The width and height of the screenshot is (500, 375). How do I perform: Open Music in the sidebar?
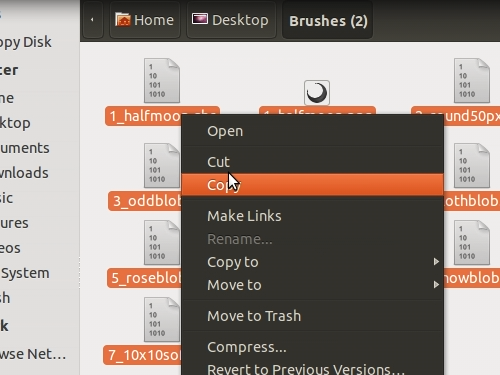coord(7,198)
